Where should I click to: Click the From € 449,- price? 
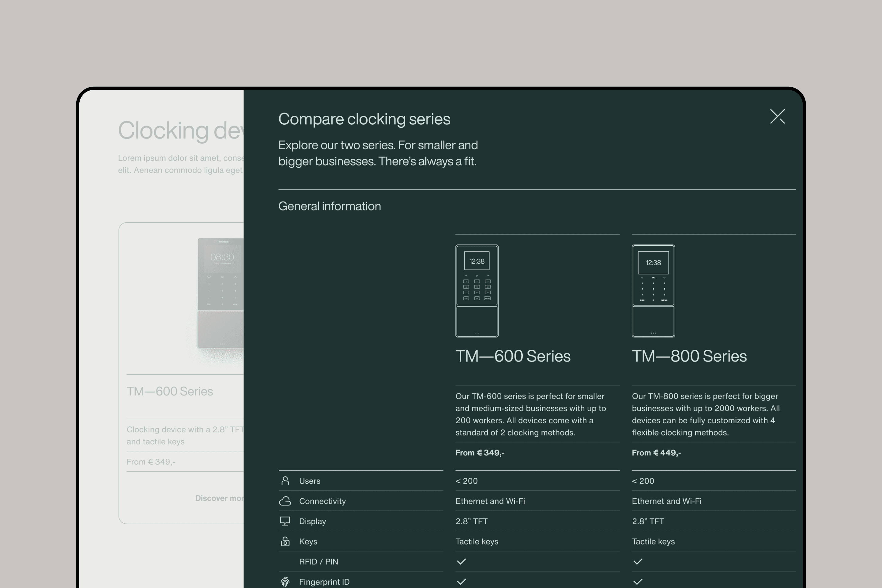(656, 453)
